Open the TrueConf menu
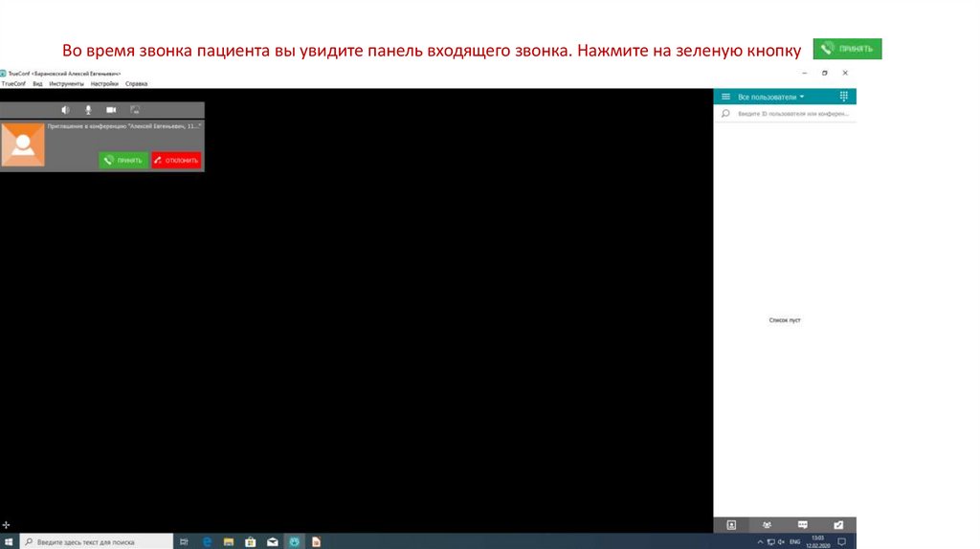Image resolution: width=980 pixels, height=549 pixels. click(x=13, y=84)
